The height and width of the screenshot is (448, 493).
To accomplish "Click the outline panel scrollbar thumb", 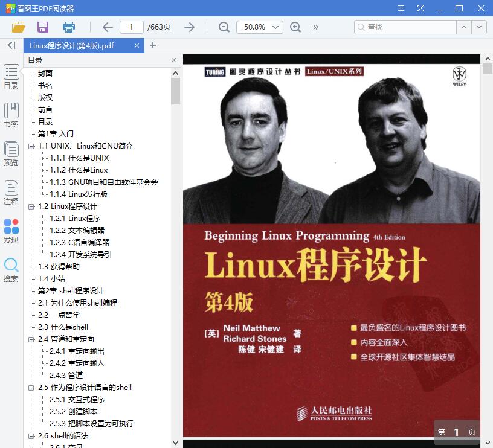I will (175, 91).
